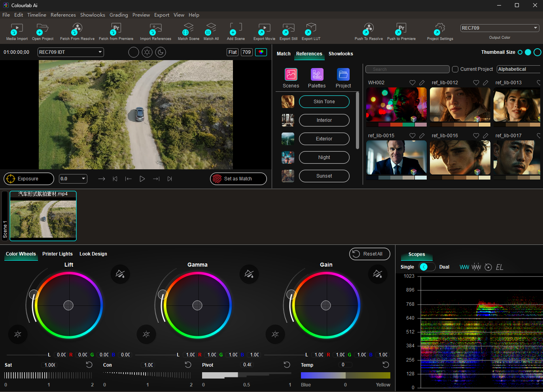Run Match Scene from the toolbar
The height and width of the screenshot is (392, 543).
(188, 30)
